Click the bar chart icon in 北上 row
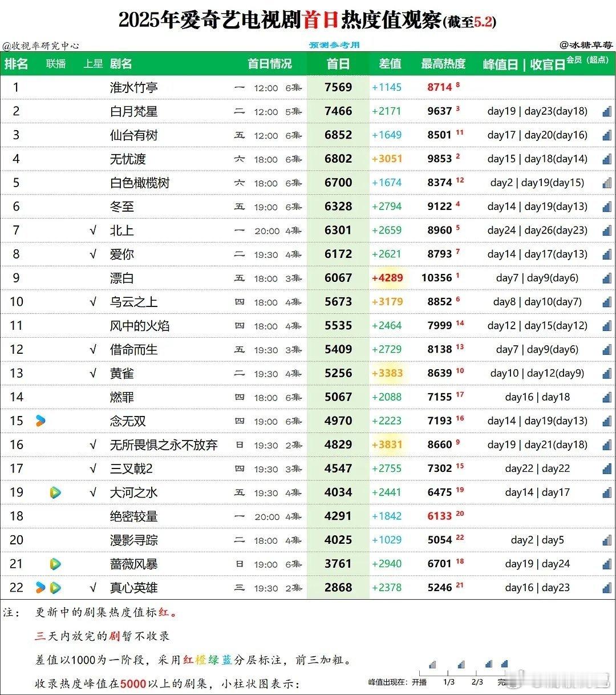Screen dimensions: 616x695 coord(607,231)
